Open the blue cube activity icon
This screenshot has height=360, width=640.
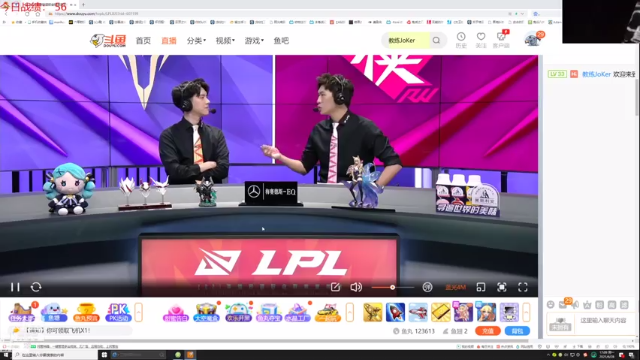pos(269,312)
